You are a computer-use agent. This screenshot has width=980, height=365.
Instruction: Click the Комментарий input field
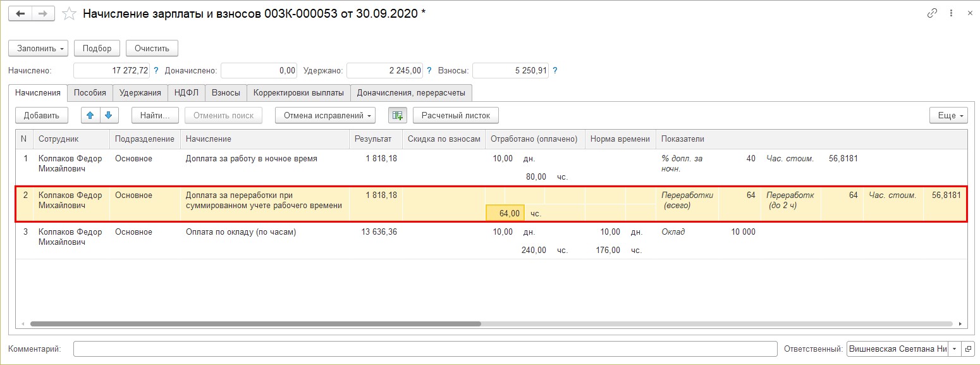pos(425,349)
